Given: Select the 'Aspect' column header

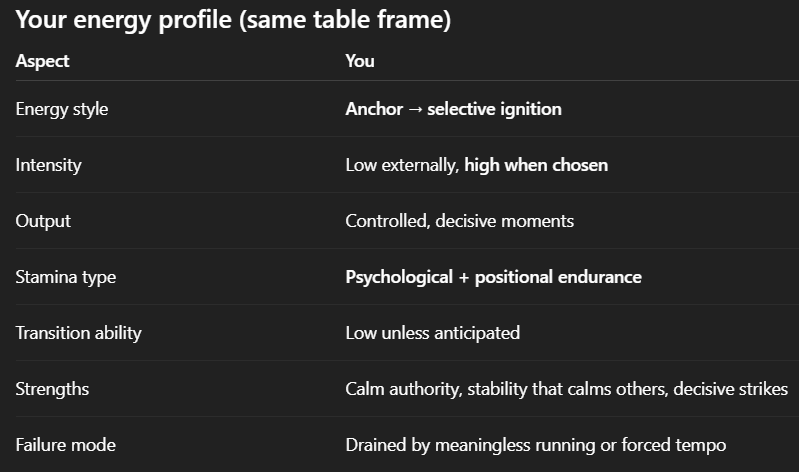Looking at the screenshot, I should coord(42,61).
